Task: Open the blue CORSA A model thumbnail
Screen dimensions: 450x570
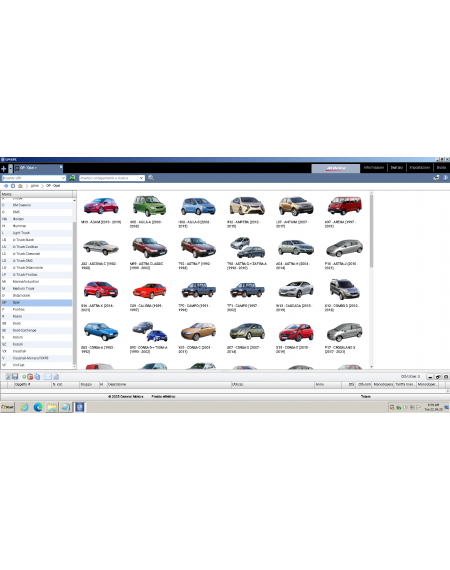Action: pos(101,331)
